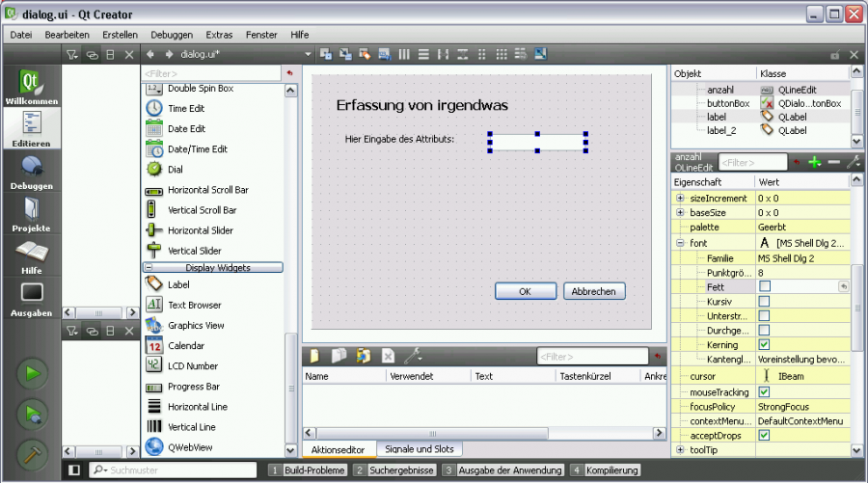
Task: Switch to Signale und Slots tab
Action: click(419, 449)
